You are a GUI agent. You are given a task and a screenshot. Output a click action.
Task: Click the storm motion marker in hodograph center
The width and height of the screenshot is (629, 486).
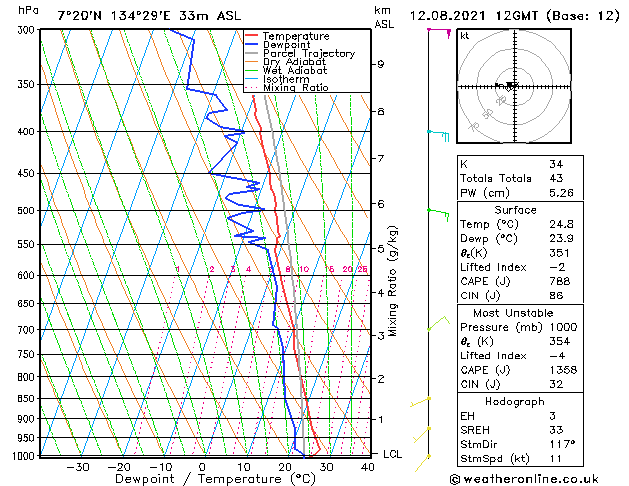pos(510,86)
